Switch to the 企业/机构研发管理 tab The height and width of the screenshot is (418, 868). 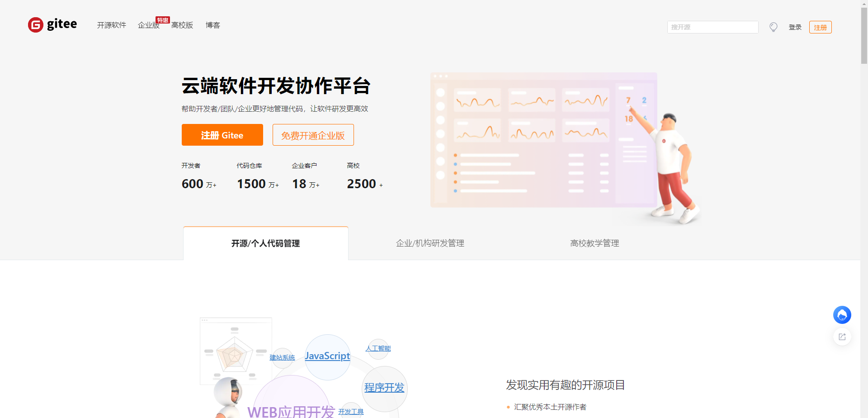pos(430,243)
